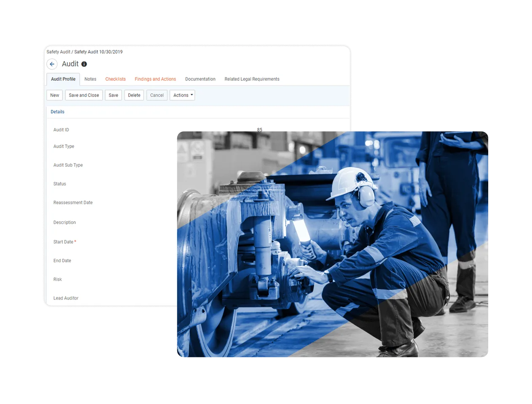Select the Findings and Actions tab
532x404 pixels.
coord(155,79)
